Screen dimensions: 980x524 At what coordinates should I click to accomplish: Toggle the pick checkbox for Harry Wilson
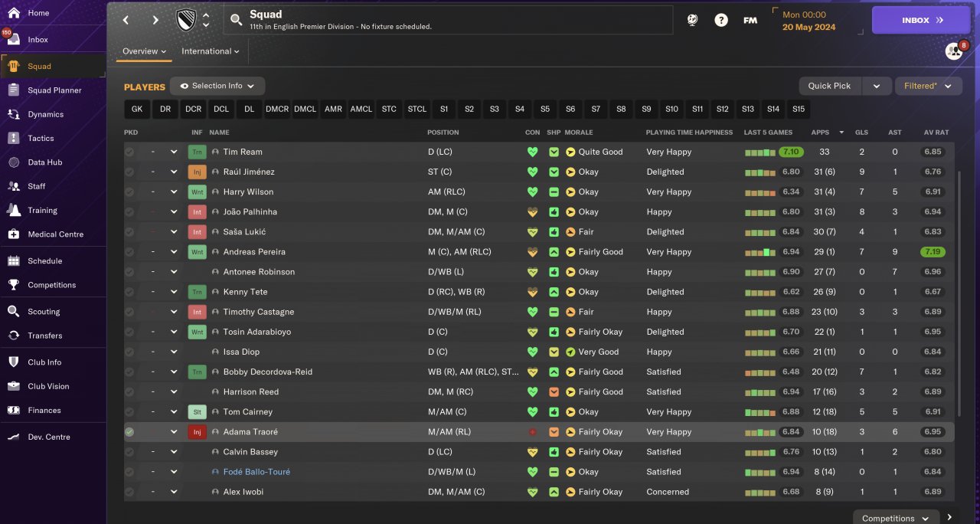click(x=129, y=192)
